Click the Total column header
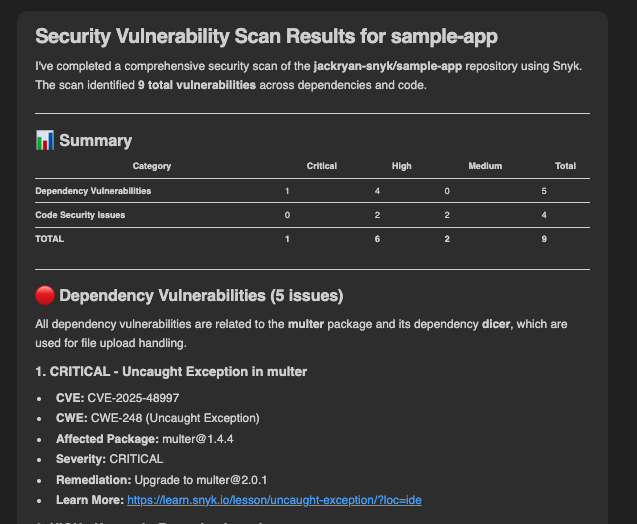The width and height of the screenshot is (637, 524). (x=565, y=166)
